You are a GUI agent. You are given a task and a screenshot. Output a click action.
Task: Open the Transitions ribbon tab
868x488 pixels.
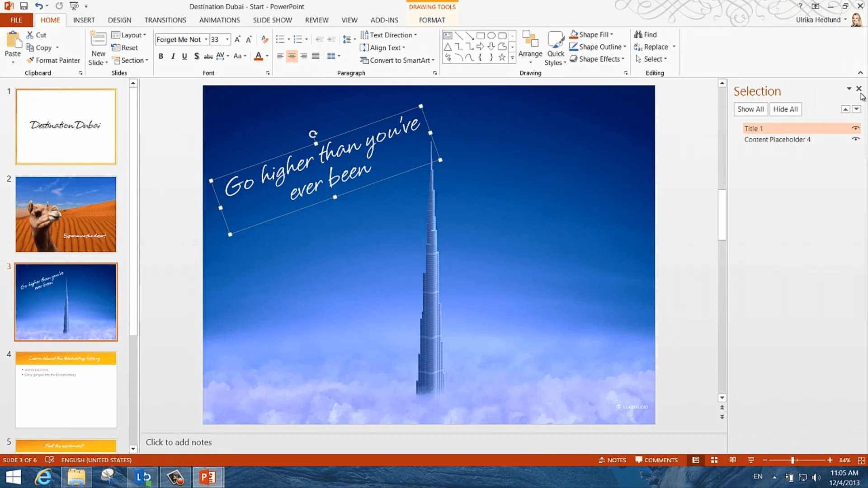pyautogui.click(x=165, y=20)
